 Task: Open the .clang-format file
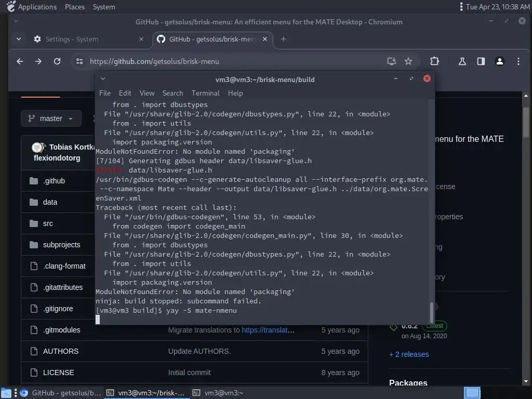(x=64, y=267)
